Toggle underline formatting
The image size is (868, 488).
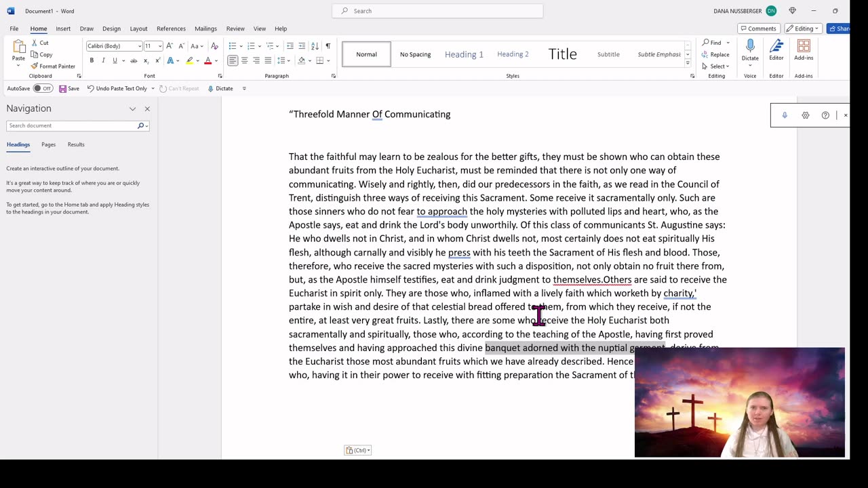[115, 60]
